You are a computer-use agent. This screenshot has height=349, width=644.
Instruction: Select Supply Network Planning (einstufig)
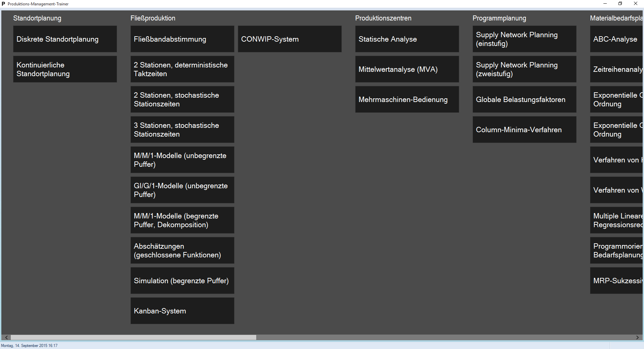tap(524, 39)
